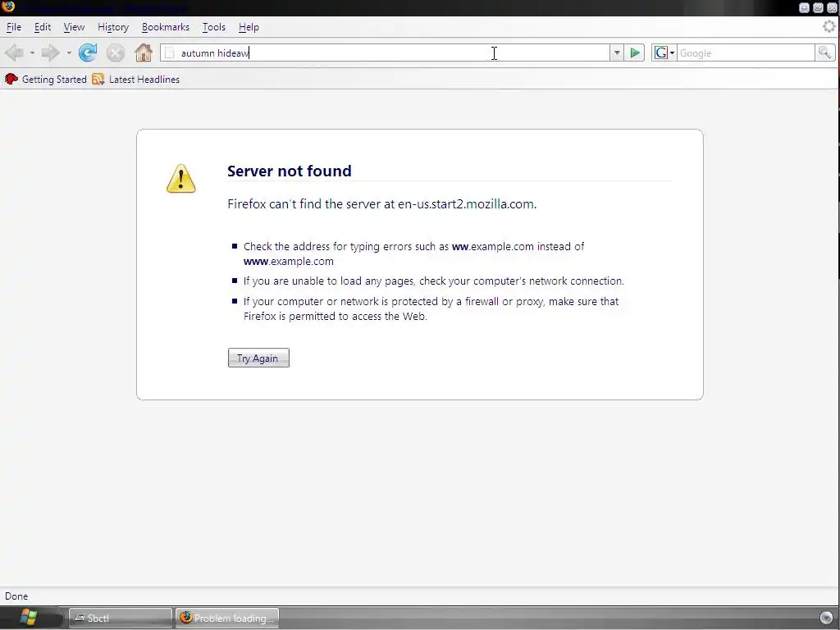Click the page icon in address bar
The height and width of the screenshot is (630, 840).
[x=170, y=53]
